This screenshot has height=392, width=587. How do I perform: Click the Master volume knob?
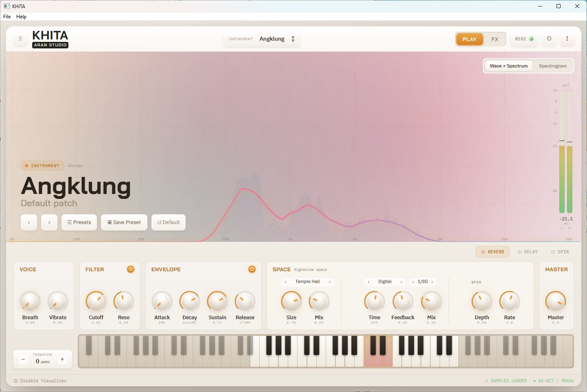click(556, 301)
